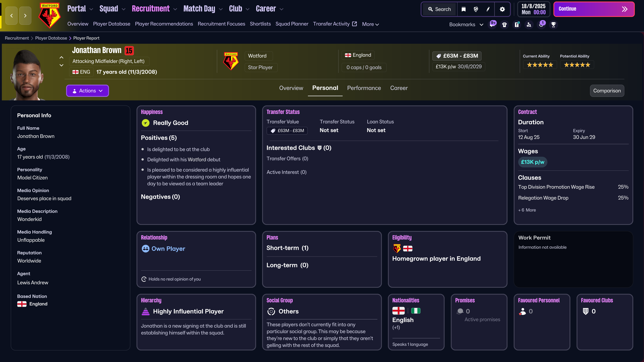This screenshot has height=362, width=644.
Task: Show +6 More contract clauses
Action: pyautogui.click(x=527, y=210)
